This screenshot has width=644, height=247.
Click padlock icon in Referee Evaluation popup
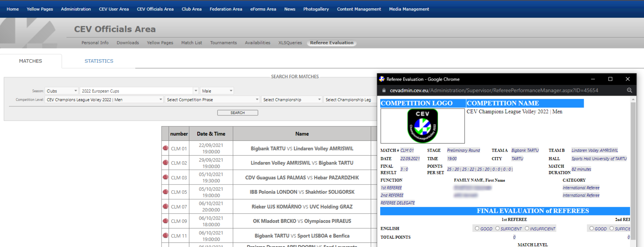point(384,90)
